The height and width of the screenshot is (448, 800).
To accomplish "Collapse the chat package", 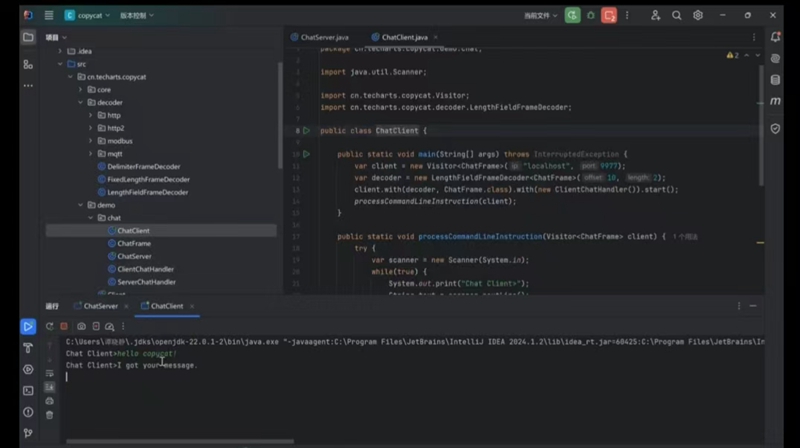I will coord(91,218).
